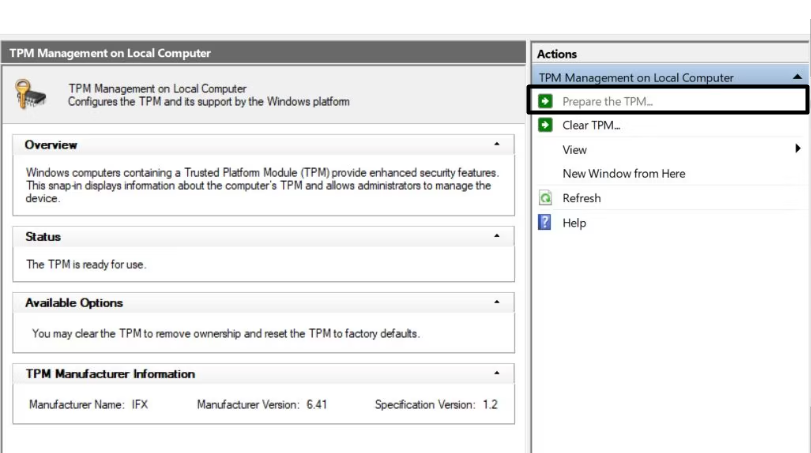Image resolution: width=811 pixels, height=453 pixels.
Task: Collapse the TPM Management actions group arrow
Action: click(x=796, y=77)
